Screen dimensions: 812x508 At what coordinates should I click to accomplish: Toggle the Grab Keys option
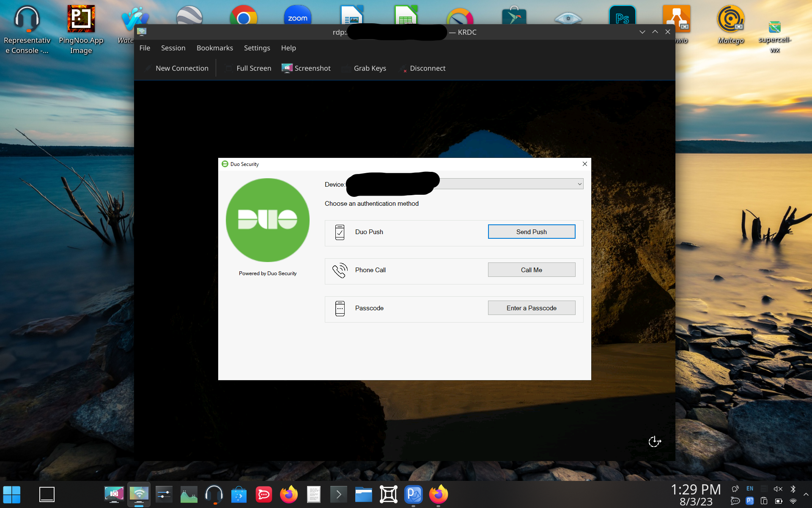coord(365,68)
